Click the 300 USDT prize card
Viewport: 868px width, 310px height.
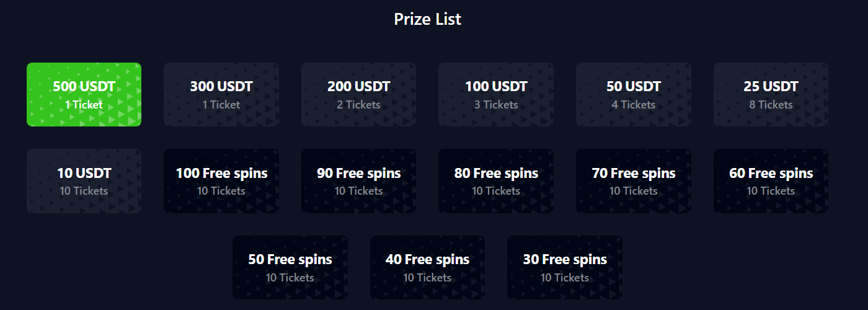click(x=221, y=94)
